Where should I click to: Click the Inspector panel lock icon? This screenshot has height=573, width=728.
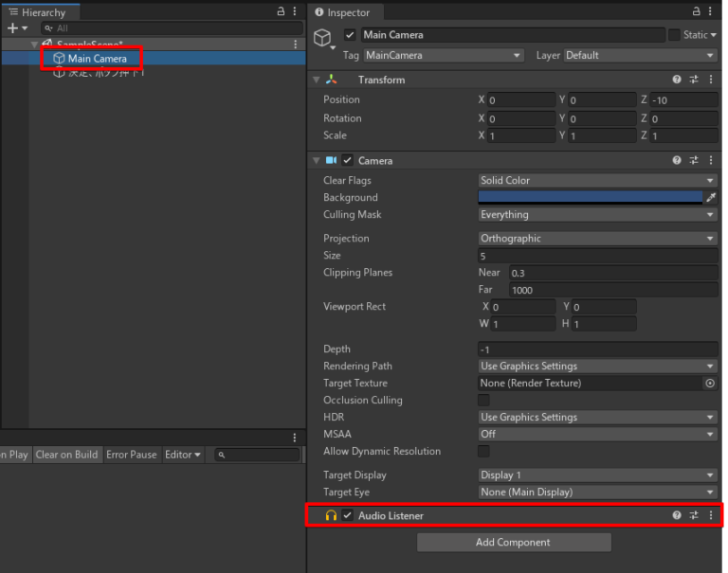[x=696, y=11]
